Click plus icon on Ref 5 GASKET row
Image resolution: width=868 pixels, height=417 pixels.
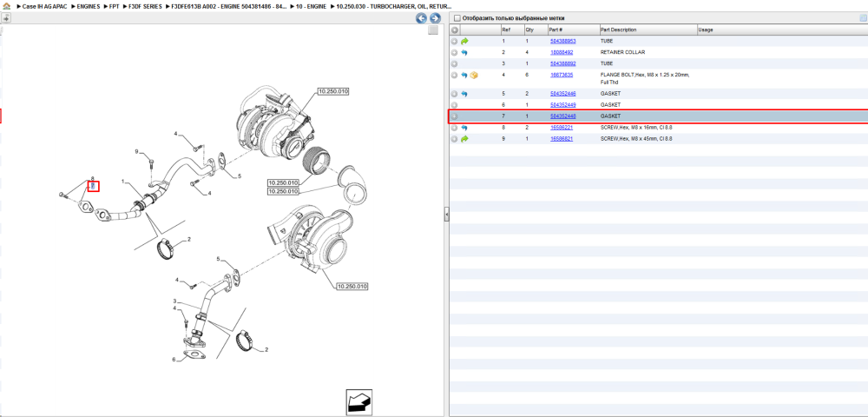[455, 94]
